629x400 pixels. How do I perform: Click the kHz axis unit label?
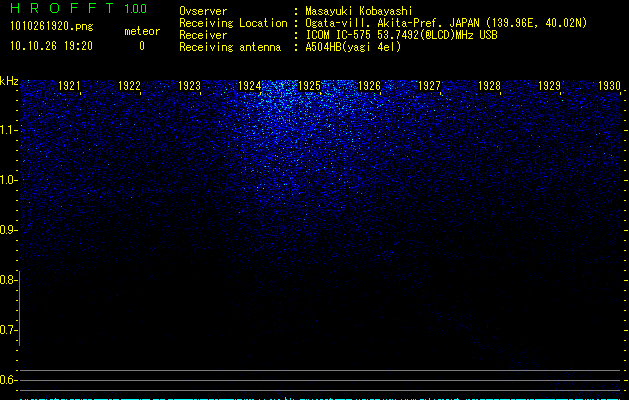(9, 81)
